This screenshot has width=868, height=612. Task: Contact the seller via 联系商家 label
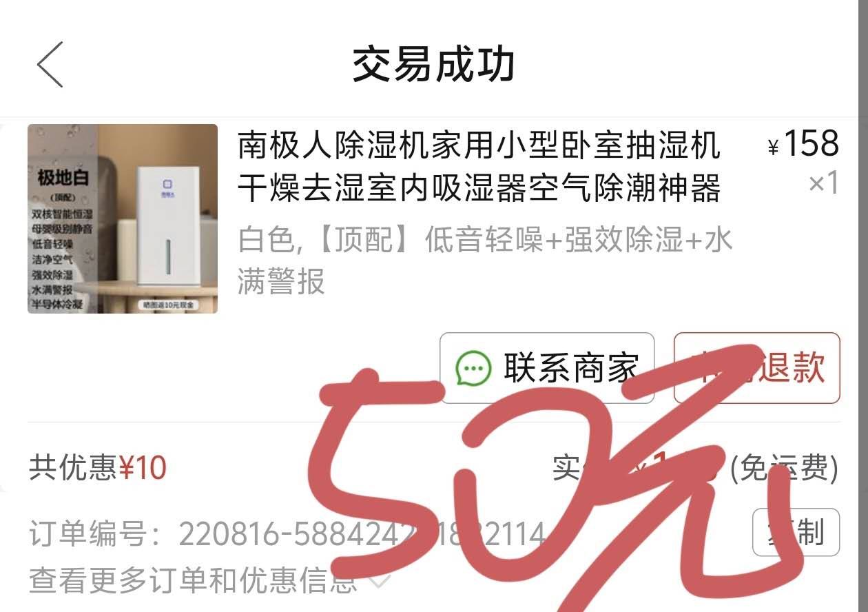pos(571,368)
